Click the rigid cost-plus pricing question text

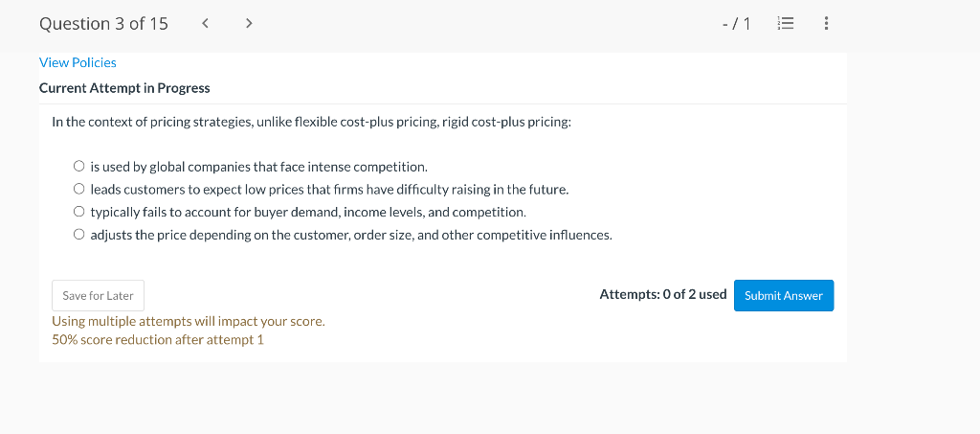[x=311, y=124]
